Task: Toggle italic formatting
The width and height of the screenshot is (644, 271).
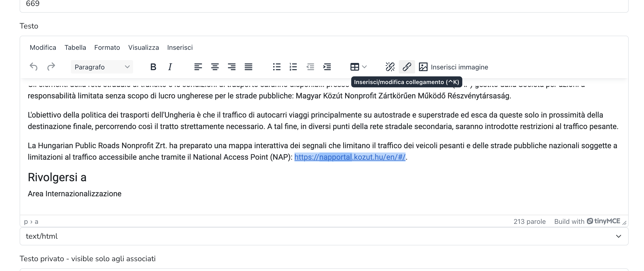Action: coord(170,67)
